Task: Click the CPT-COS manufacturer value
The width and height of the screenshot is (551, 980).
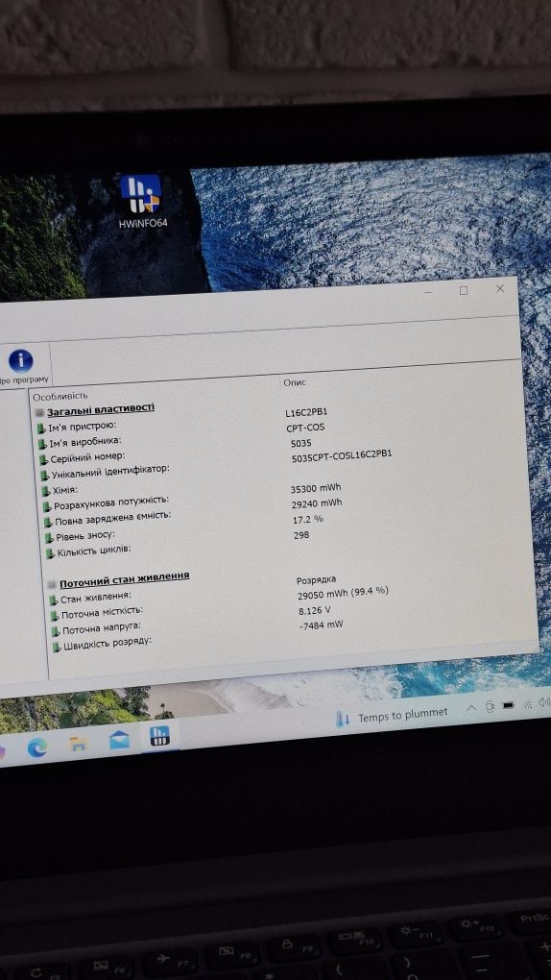Action: coord(305,429)
